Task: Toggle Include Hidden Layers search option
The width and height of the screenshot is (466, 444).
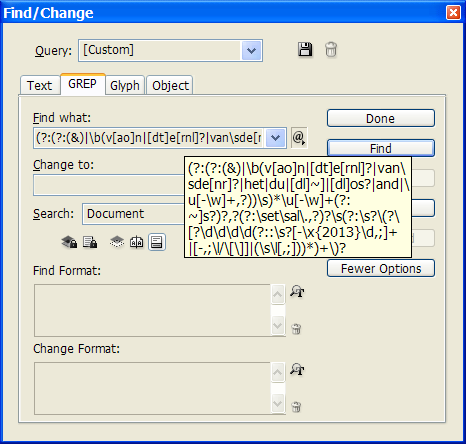Action: pos(117,242)
